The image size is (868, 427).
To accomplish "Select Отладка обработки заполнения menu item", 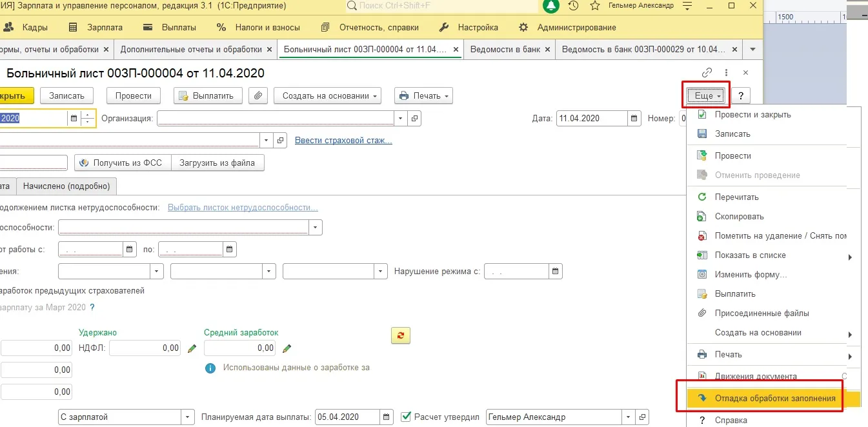I will 774,399.
